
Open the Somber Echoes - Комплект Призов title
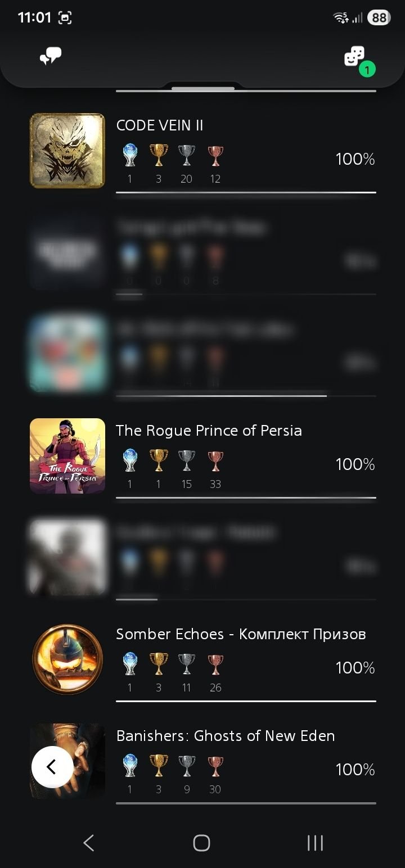241,634
